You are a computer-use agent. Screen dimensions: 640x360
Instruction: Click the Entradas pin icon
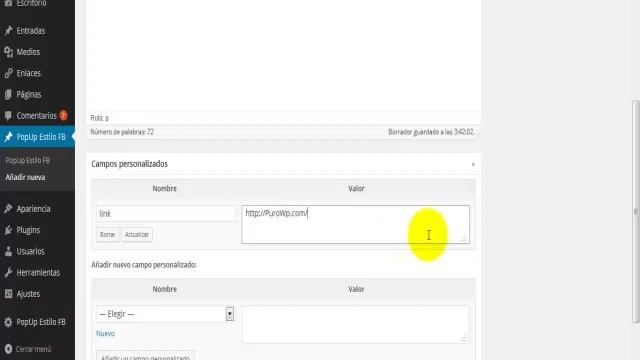(8, 31)
